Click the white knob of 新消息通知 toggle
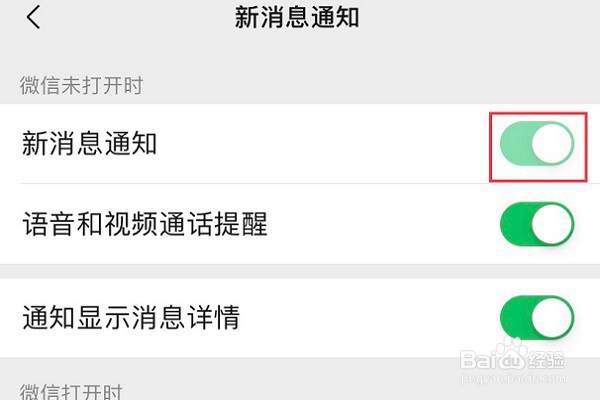 [553, 144]
